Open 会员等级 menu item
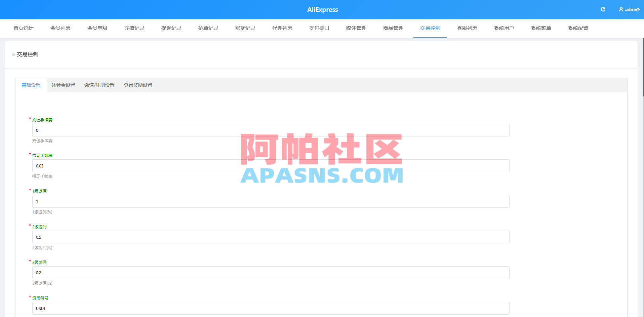This screenshot has height=317, width=644. pos(97,28)
